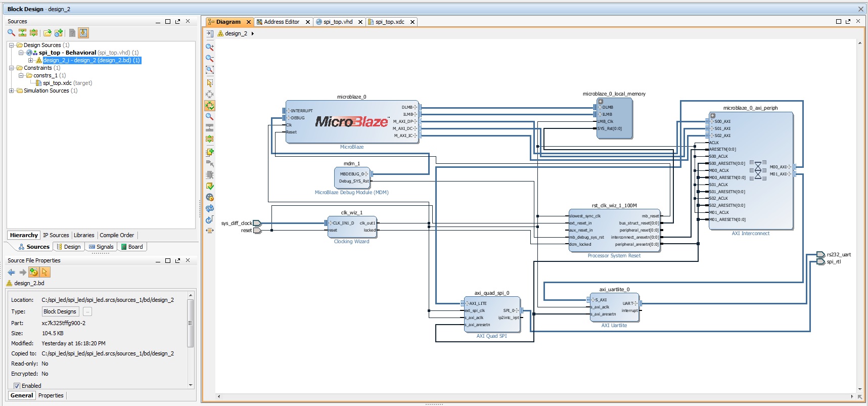Click the Add IP icon in diagram toolbar
Screen dimensions: 868x406
coord(210,152)
